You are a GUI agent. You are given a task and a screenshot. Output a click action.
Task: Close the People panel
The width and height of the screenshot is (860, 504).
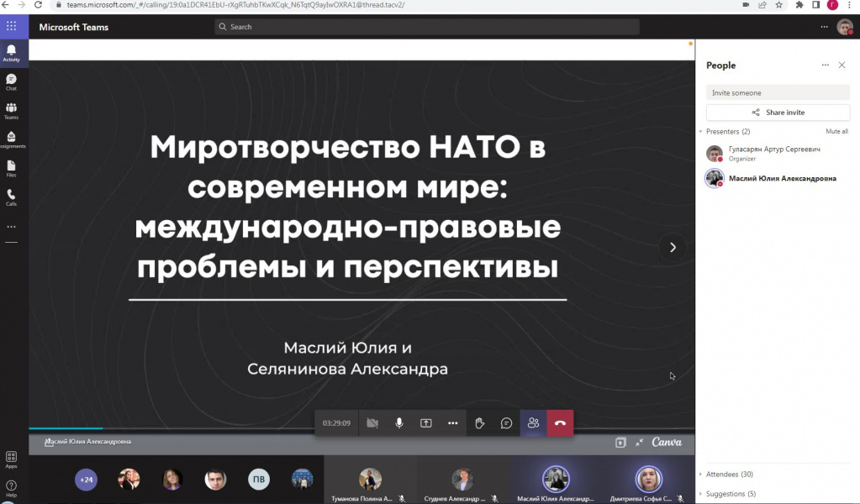[842, 65]
